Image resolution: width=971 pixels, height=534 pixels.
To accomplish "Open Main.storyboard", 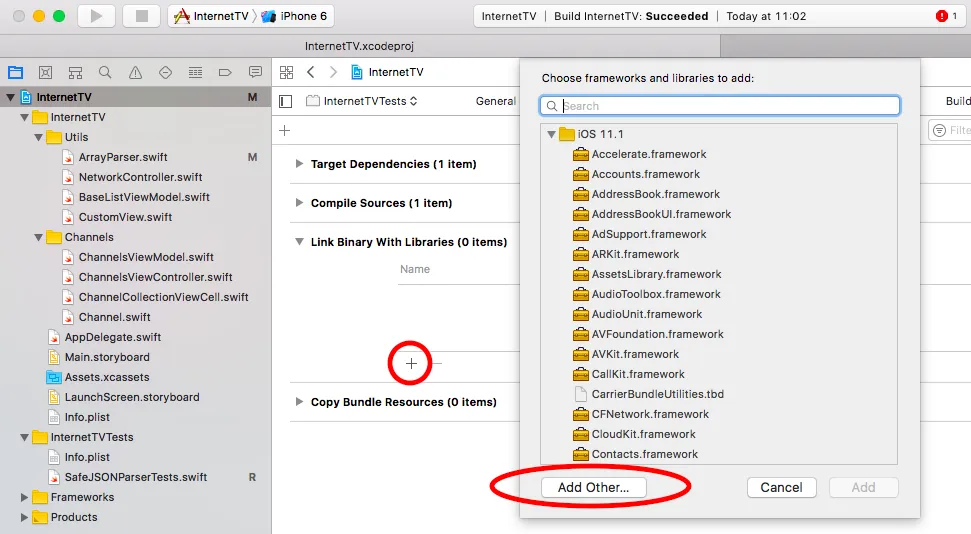I will coord(107,357).
